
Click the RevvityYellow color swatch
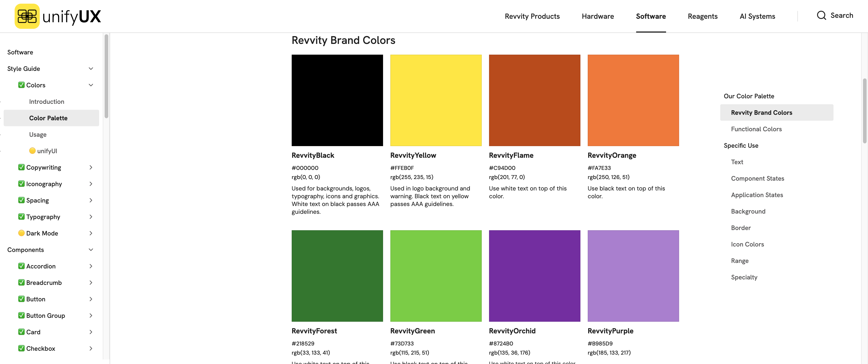click(x=436, y=100)
